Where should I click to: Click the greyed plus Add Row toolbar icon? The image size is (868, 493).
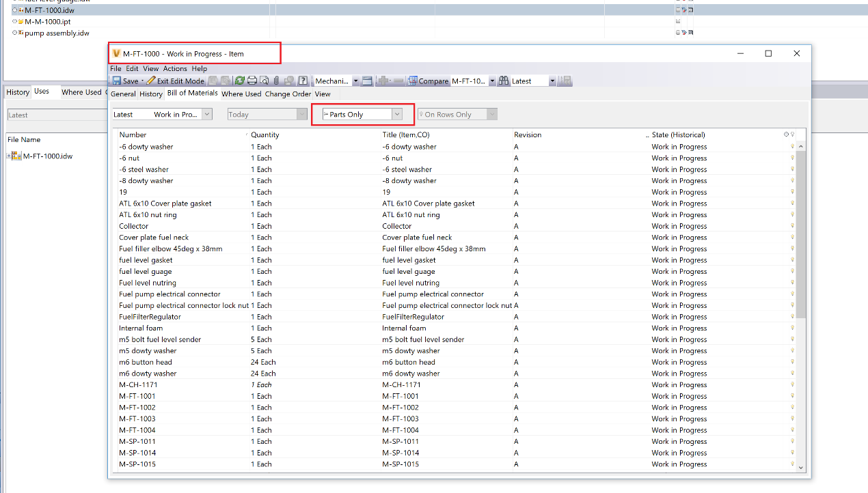click(x=383, y=81)
